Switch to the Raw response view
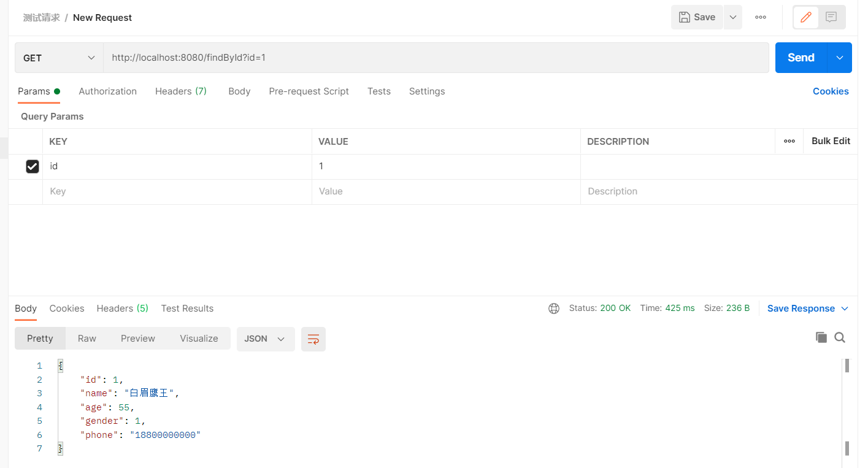The width and height of the screenshot is (868, 468). click(86, 338)
